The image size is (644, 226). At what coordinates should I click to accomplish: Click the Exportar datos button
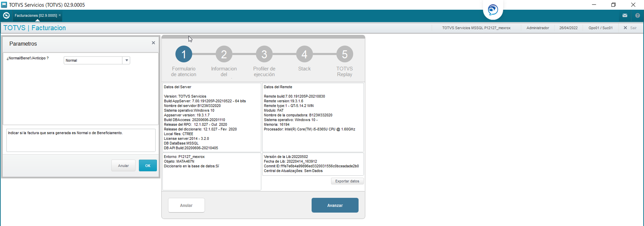click(347, 181)
